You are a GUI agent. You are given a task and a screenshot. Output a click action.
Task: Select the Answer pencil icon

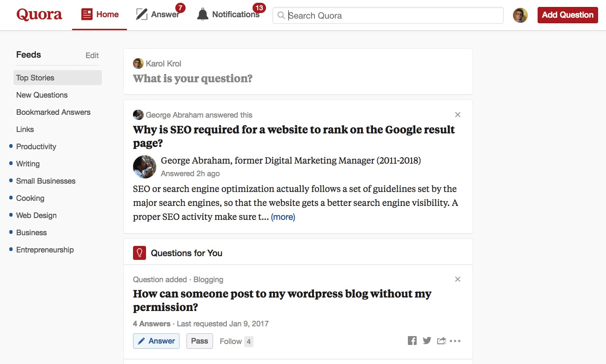point(141,14)
